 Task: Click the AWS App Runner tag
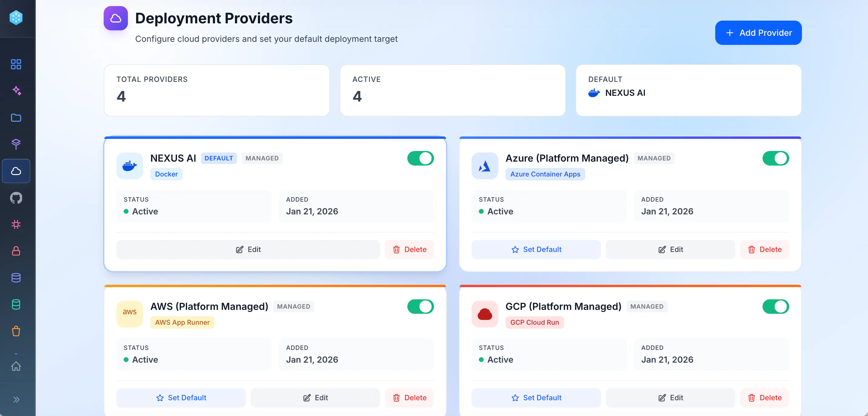[x=182, y=323]
